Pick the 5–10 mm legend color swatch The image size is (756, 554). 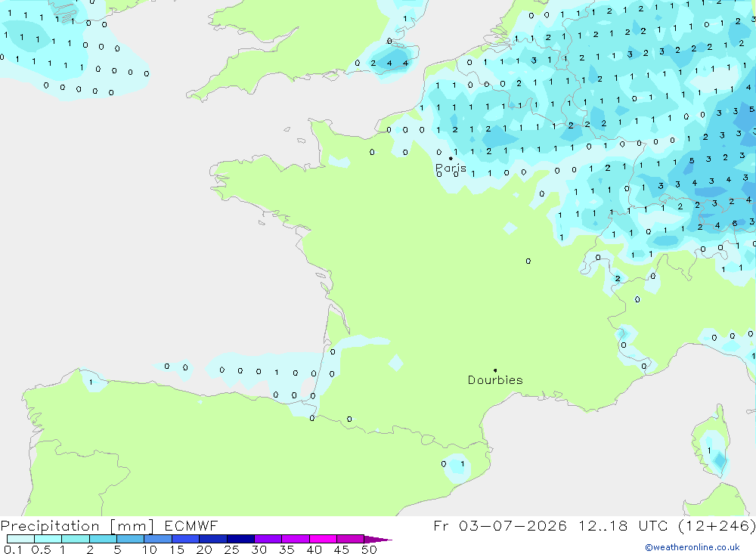[131, 539]
